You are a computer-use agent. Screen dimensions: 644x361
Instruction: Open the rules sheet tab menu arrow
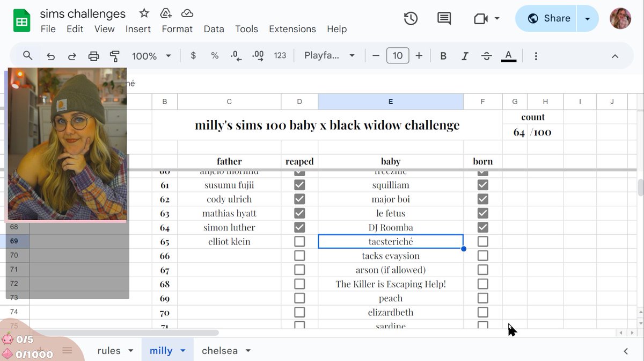click(x=130, y=351)
